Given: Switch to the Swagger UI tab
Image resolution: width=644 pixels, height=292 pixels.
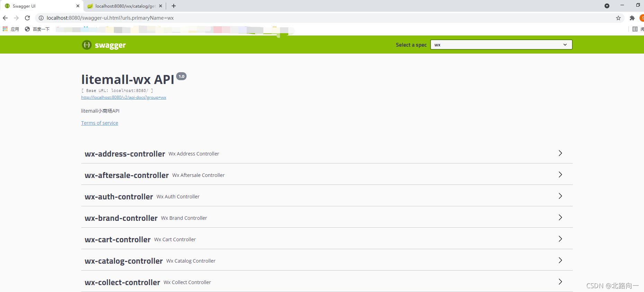Looking at the screenshot, I should (42, 6).
